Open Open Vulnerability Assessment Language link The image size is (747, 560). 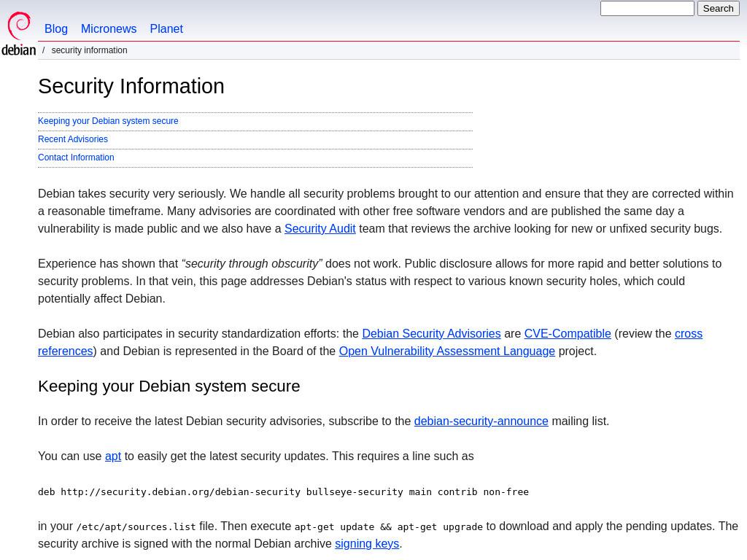coord(447,351)
